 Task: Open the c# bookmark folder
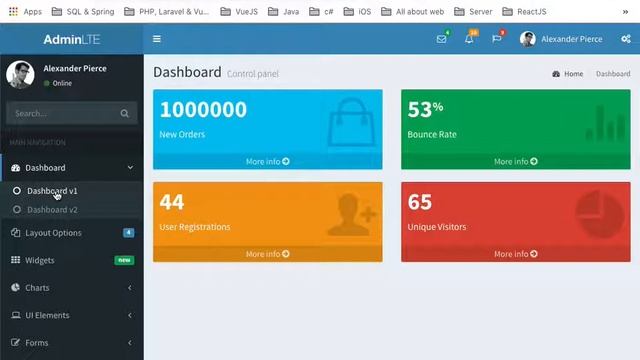(321, 11)
